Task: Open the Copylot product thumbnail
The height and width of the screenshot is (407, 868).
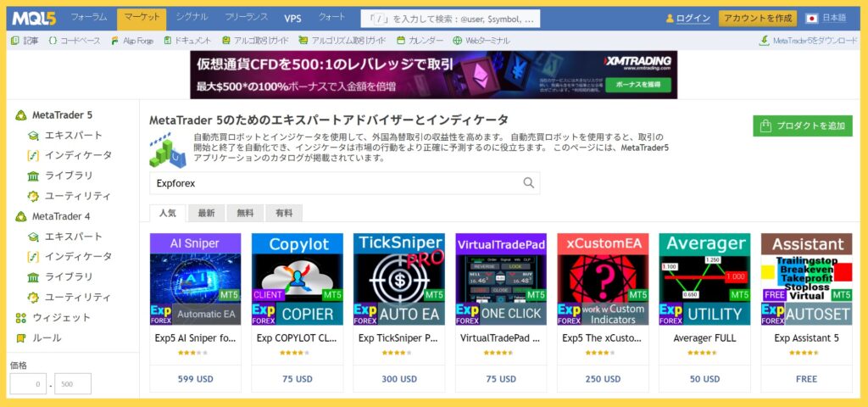Action: [x=298, y=279]
